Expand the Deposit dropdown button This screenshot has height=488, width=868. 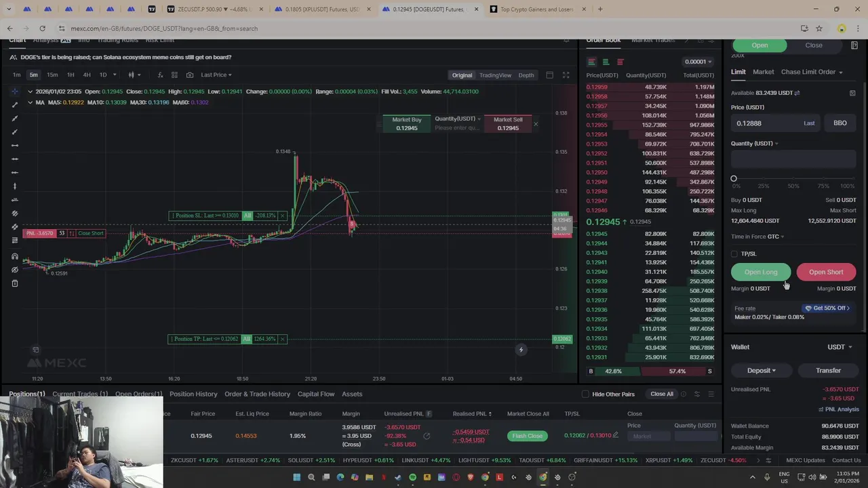[x=761, y=371]
